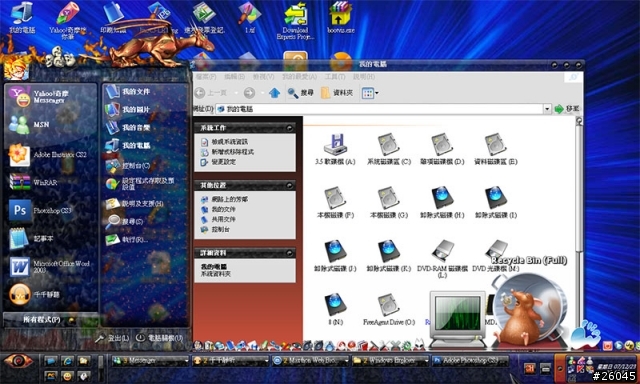Click the taskbar clock date display
640x384 pixels.
[x=616, y=367]
